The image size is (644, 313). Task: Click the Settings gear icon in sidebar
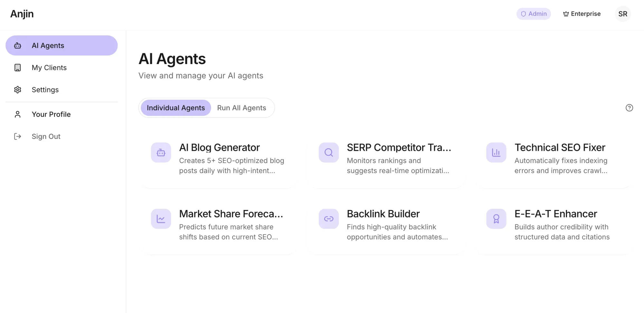click(x=18, y=90)
